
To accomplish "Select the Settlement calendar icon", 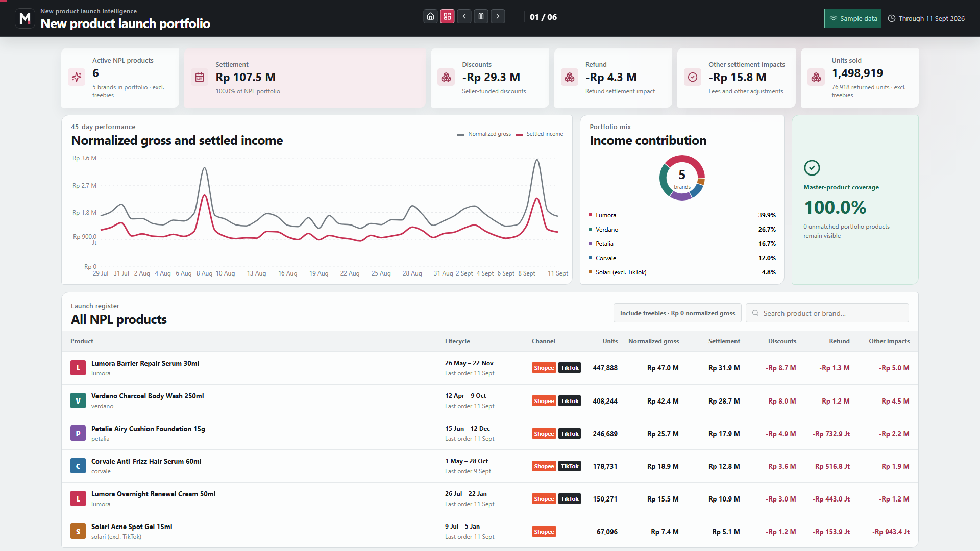I will (x=200, y=77).
